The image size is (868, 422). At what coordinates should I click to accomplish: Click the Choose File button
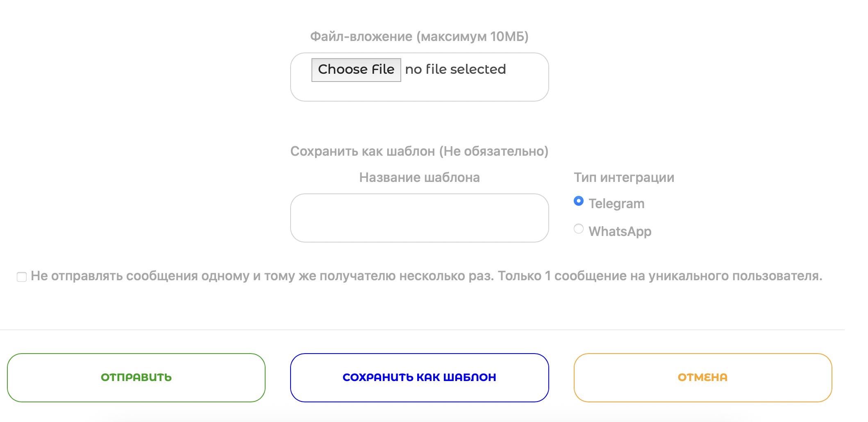pyautogui.click(x=356, y=70)
